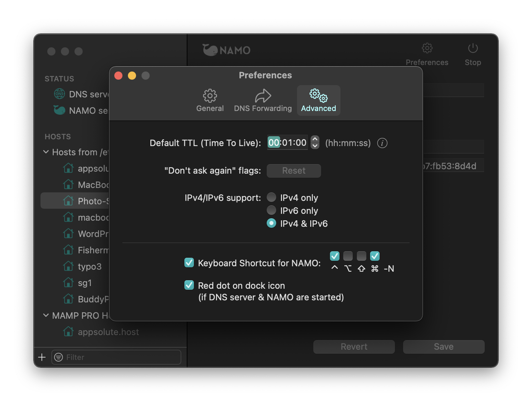532x412 pixels.
Task: Reset the "Don't ask again" flags
Action: coord(294,171)
